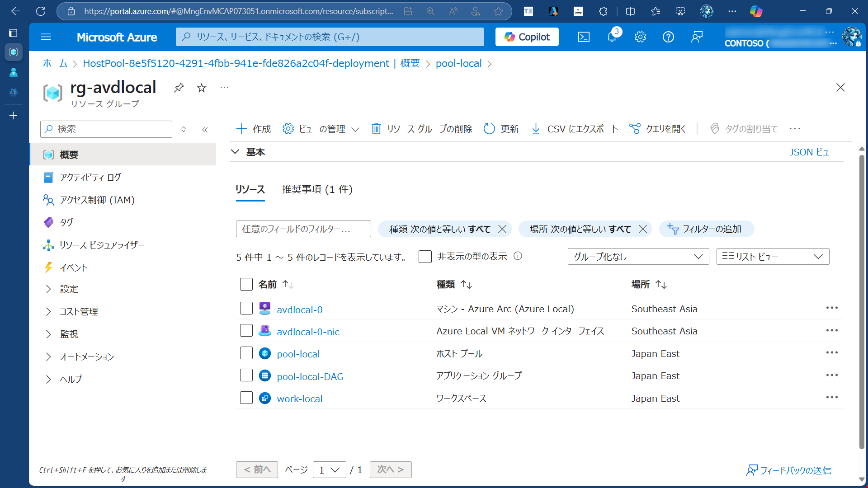Open the リスト ビュー view dropdown
The width and height of the screenshot is (868, 488).
click(772, 257)
